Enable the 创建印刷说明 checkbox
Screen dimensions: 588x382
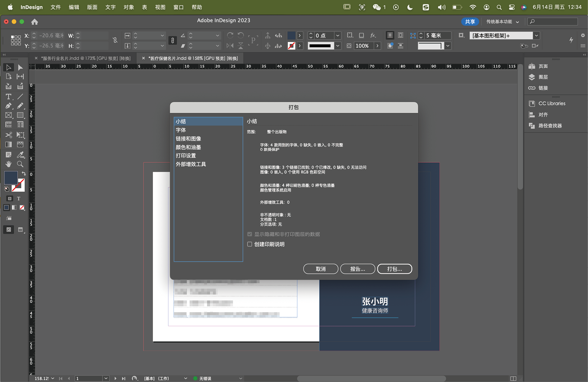[250, 244]
